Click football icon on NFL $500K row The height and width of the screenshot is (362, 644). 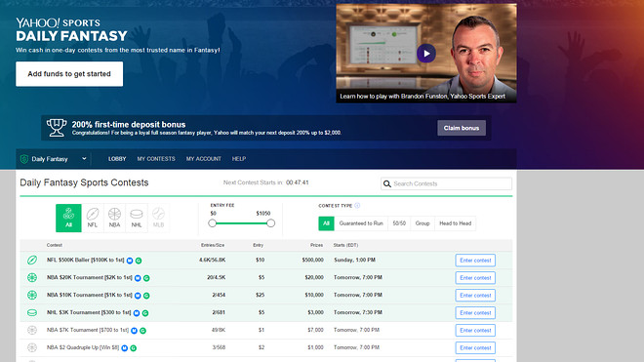click(32, 261)
